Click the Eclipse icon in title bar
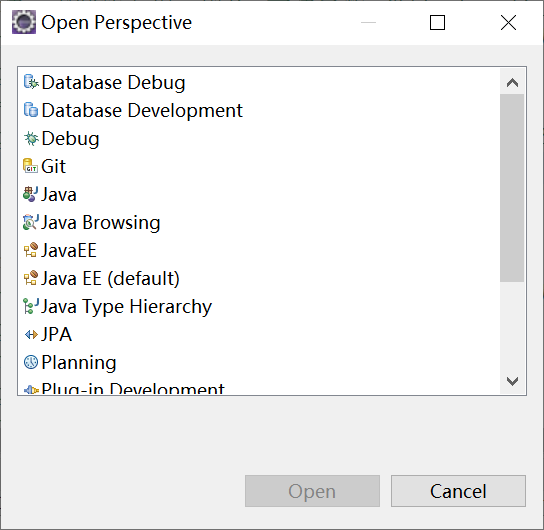 click(24, 22)
